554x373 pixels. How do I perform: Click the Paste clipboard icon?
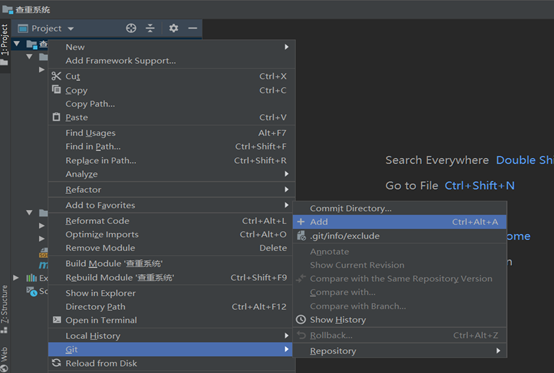coord(56,117)
